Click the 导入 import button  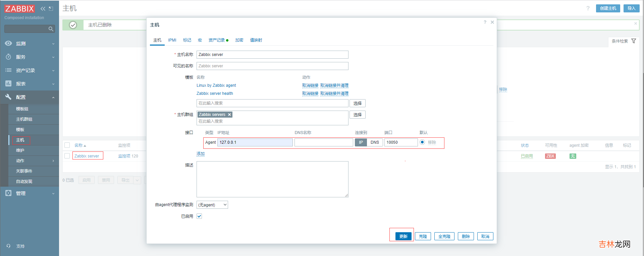[632, 8]
